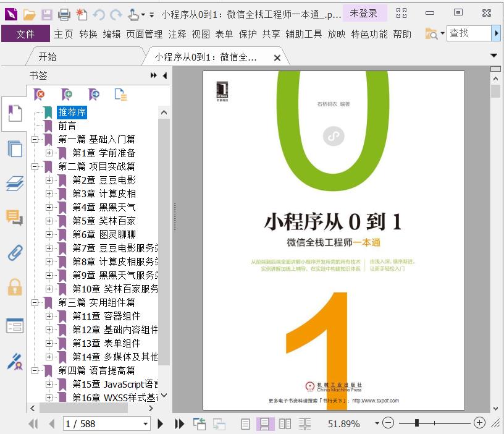The height and width of the screenshot is (434, 504).
Task: Expand 第11章 容器组件 bookmark
Action: coord(49,317)
